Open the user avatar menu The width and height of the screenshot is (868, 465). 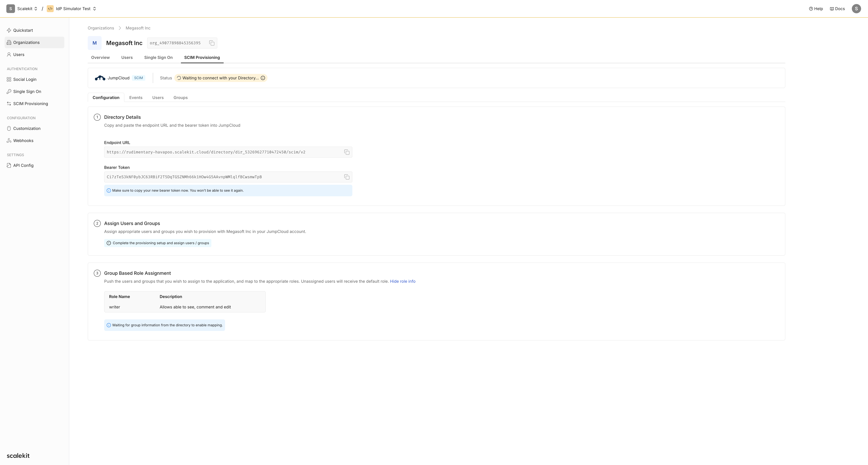tap(856, 9)
